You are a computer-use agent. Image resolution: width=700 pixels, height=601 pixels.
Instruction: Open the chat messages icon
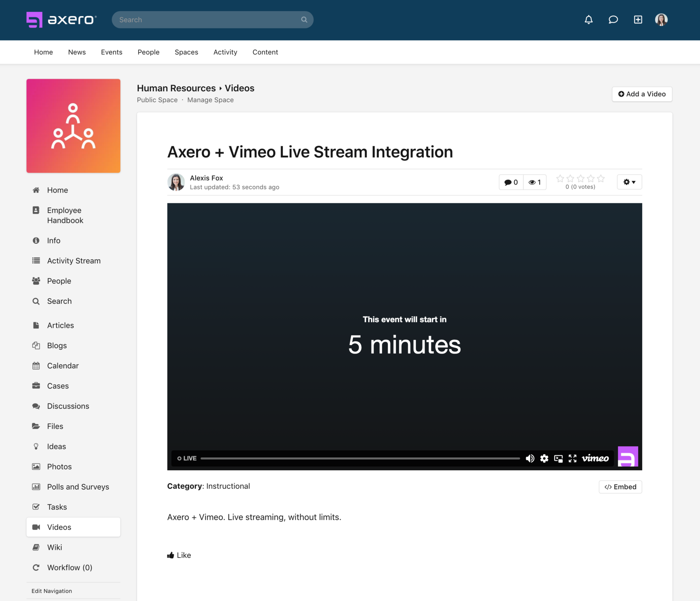tap(613, 20)
